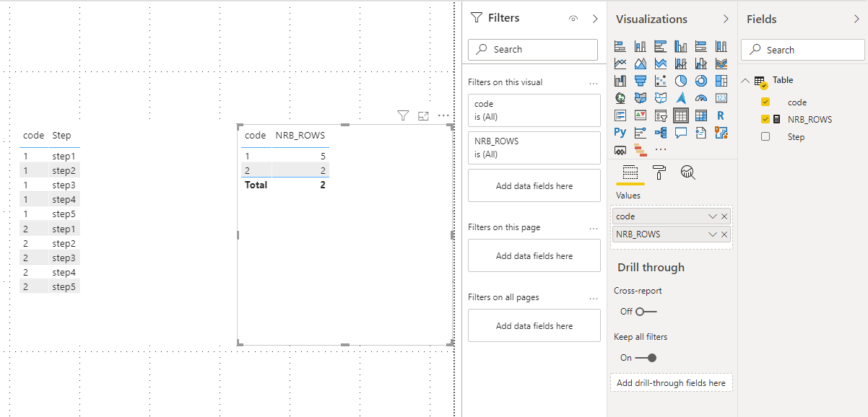Select the Waterfall chart visual
This screenshot has width=868, height=417.
(620, 81)
